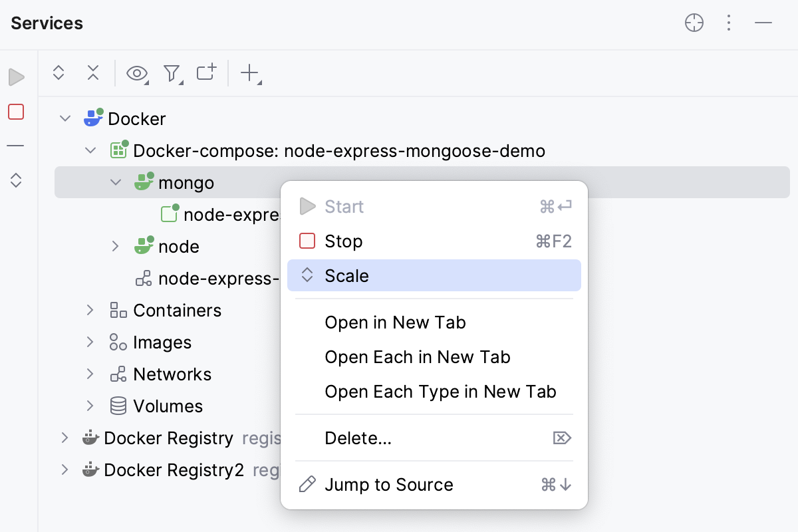Select Open Each in New Tab

click(417, 357)
